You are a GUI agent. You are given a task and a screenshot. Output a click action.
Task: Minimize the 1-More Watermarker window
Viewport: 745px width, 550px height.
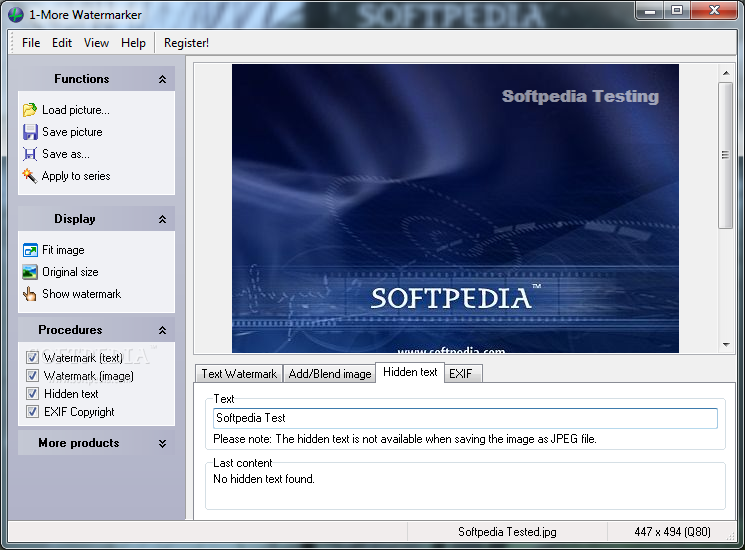(650, 10)
